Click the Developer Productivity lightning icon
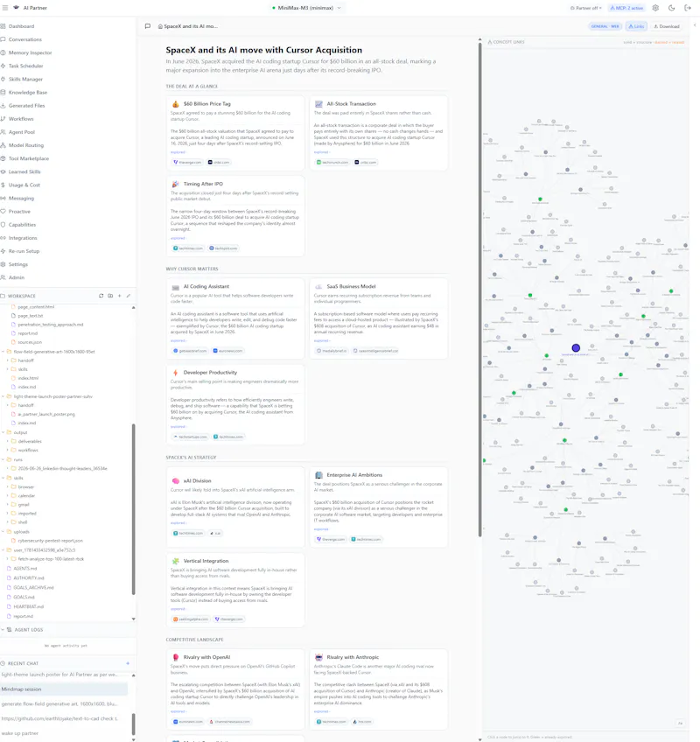 pos(176,373)
